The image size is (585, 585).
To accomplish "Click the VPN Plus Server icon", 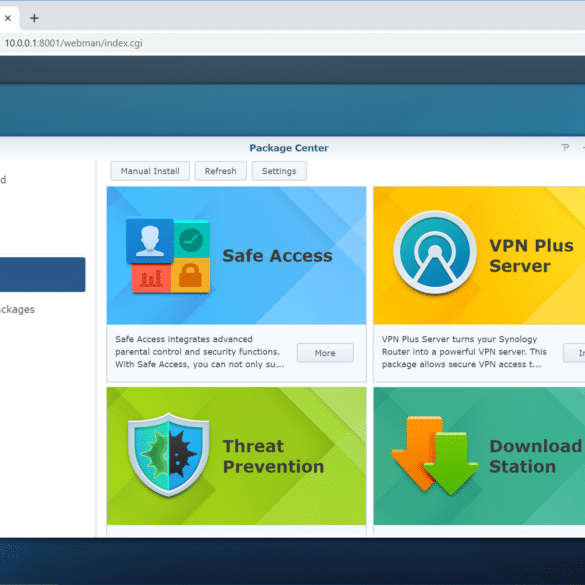I will [435, 253].
